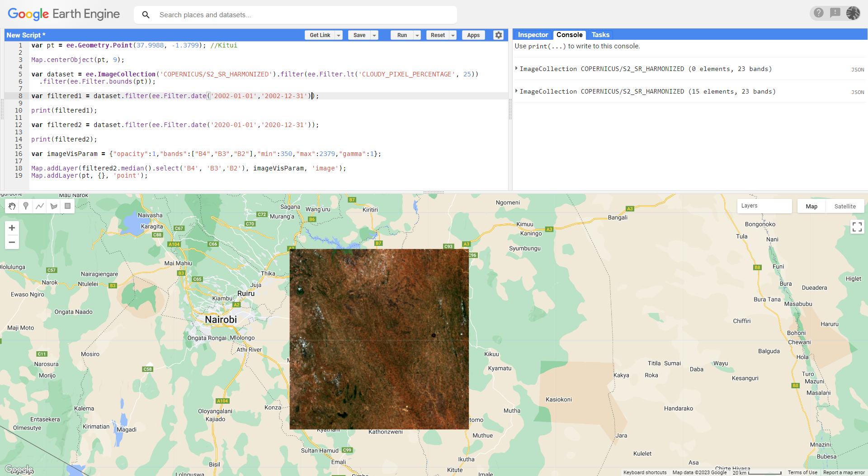Open Get Link dropdown arrow
This screenshot has width=868, height=476.
339,35
